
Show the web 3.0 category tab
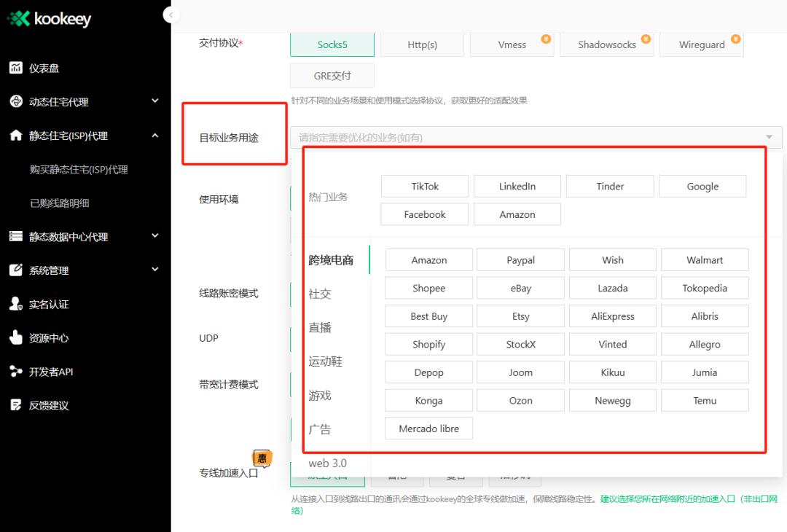pyautogui.click(x=327, y=463)
